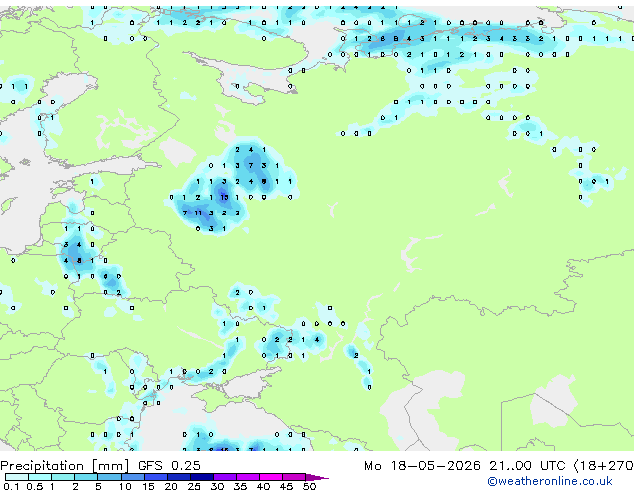
Task: Click the 'Precipitation [mm]' title text
Action: [65, 466]
